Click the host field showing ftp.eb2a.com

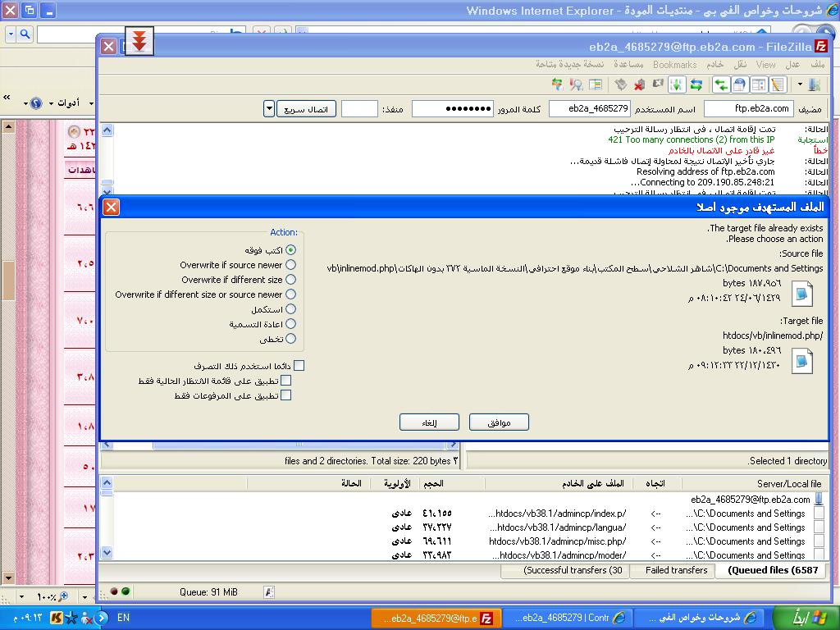point(748,108)
